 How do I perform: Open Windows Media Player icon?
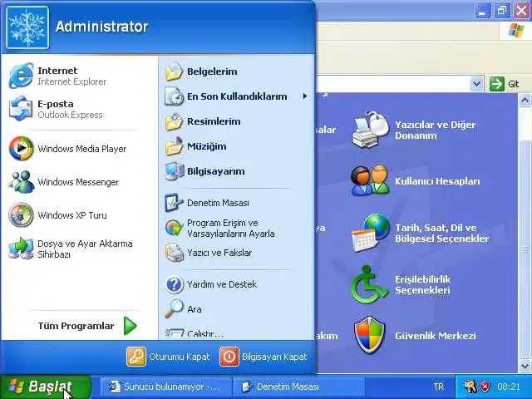(21, 148)
